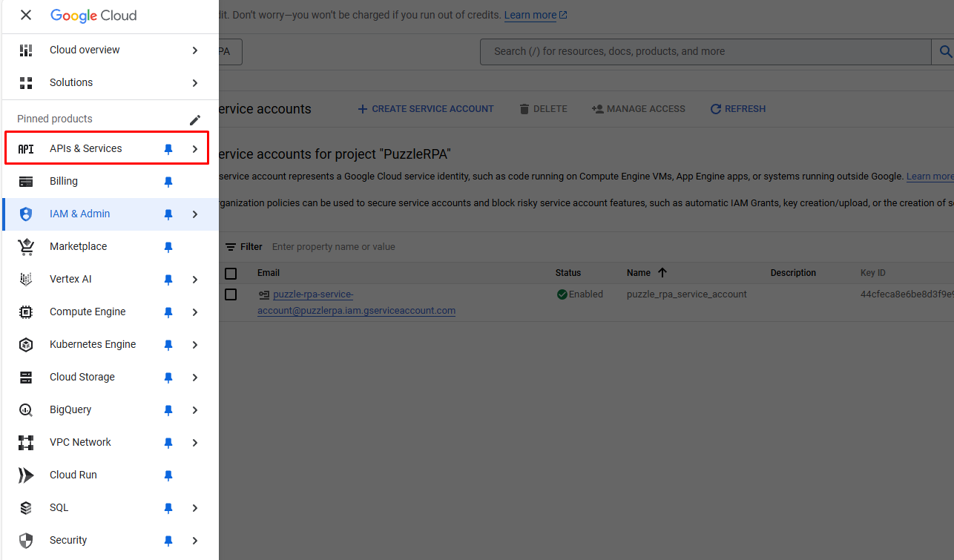The image size is (954, 560).
Task: Unpin Marketplace from pinned products
Action: tap(168, 247)
